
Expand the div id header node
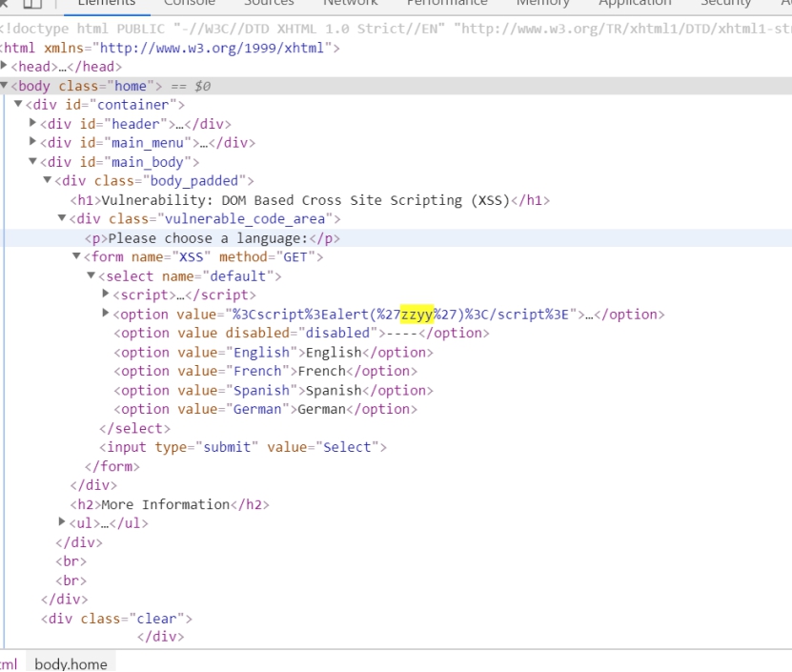[32, 122]
